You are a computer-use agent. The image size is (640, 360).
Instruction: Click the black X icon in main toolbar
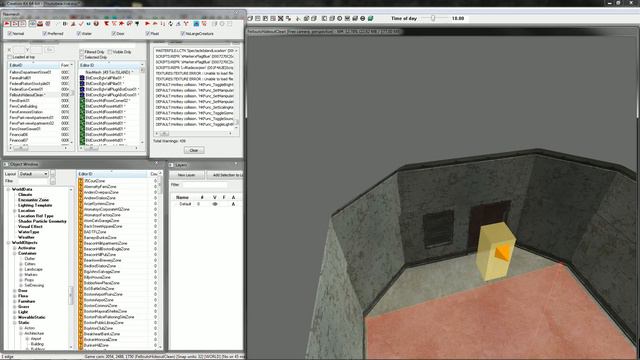281,18
